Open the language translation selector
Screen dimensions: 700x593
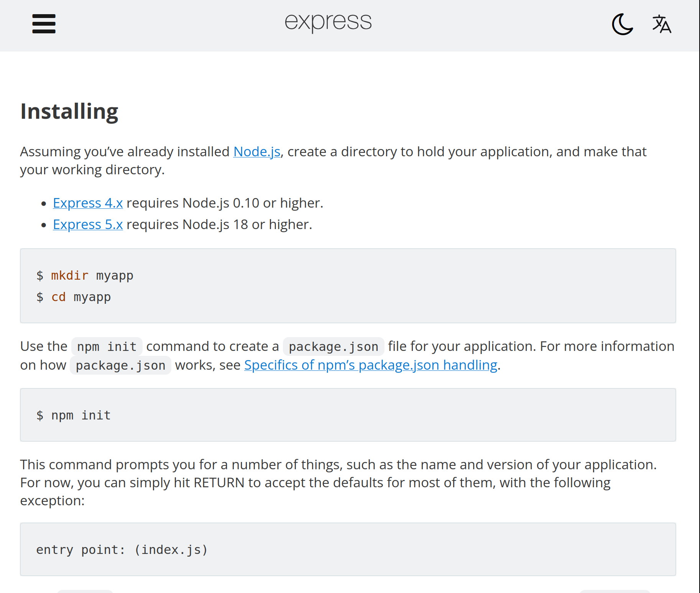tap(662, 24)
